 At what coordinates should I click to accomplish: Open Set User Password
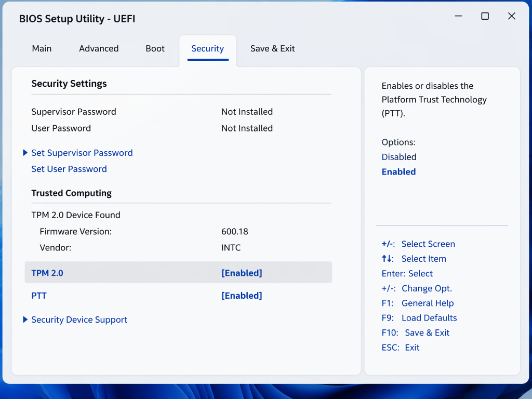[x=69, y=169]
